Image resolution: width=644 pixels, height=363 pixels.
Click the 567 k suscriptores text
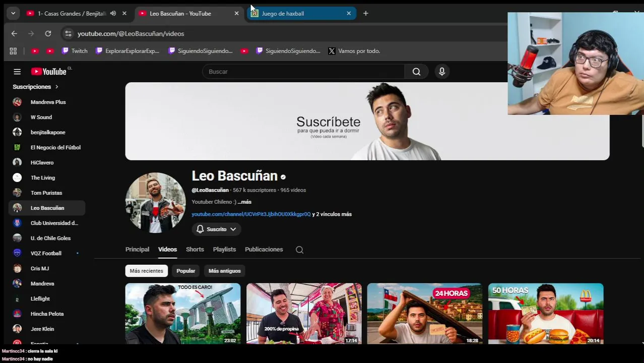tap(254, 190)
